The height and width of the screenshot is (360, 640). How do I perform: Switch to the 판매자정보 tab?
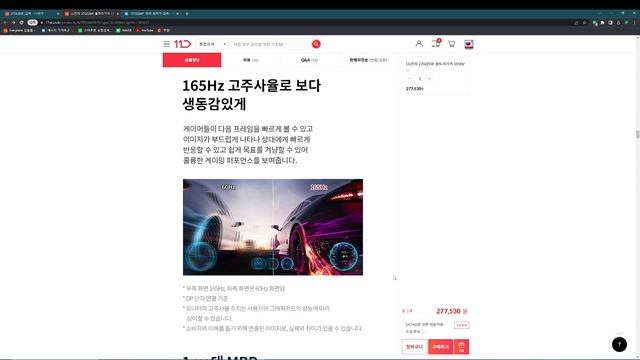(x=368, y=60)
